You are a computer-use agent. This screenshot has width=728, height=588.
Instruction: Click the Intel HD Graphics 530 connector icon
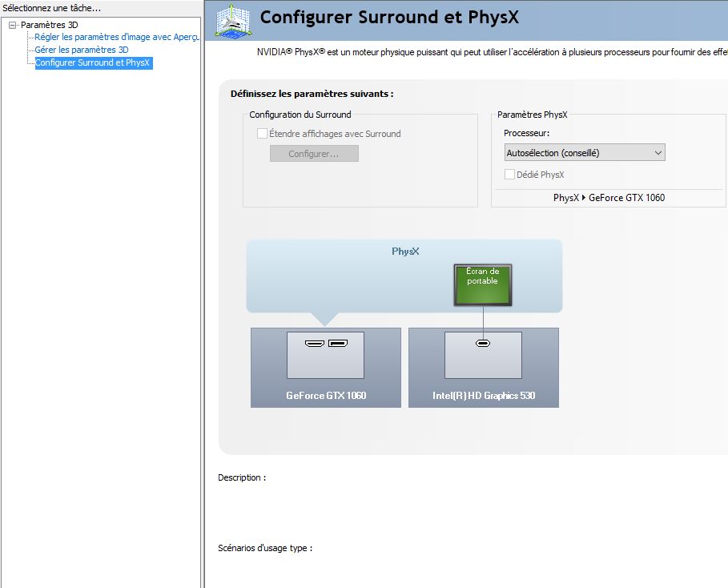click(x=483, y=343)
